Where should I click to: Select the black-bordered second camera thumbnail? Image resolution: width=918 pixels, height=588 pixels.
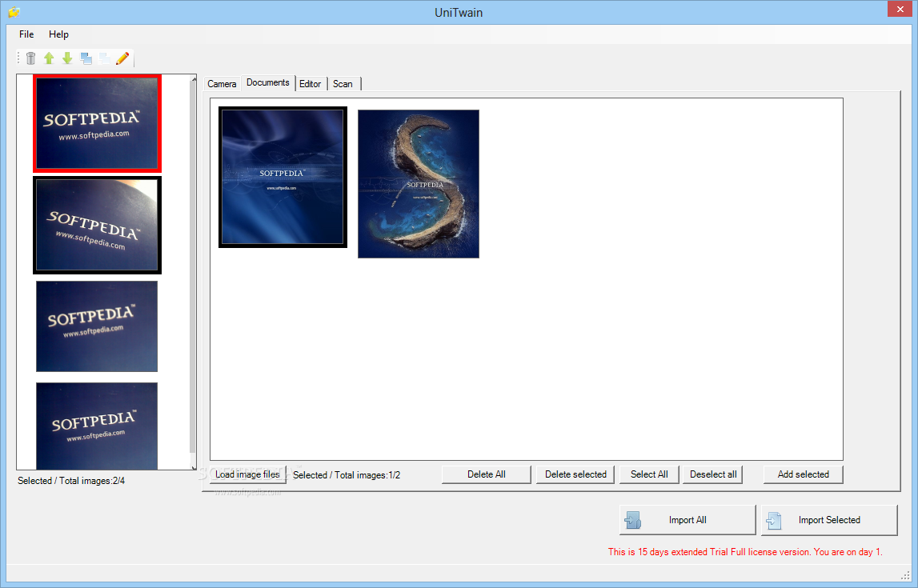(97, 226)
